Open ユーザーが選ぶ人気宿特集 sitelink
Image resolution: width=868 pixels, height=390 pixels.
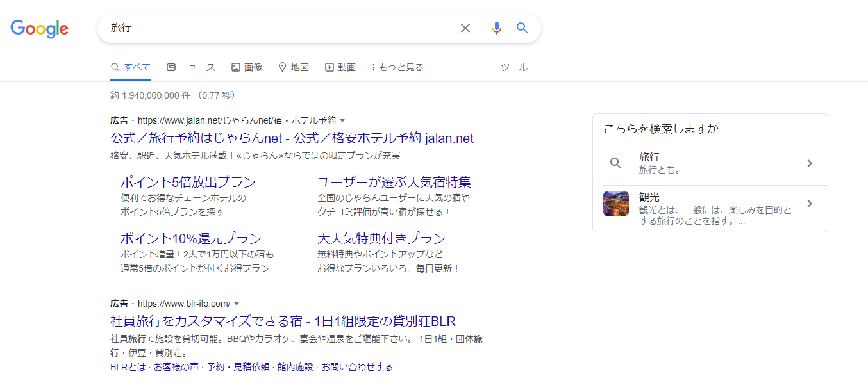pyautogui.click(x=394, y=182)
